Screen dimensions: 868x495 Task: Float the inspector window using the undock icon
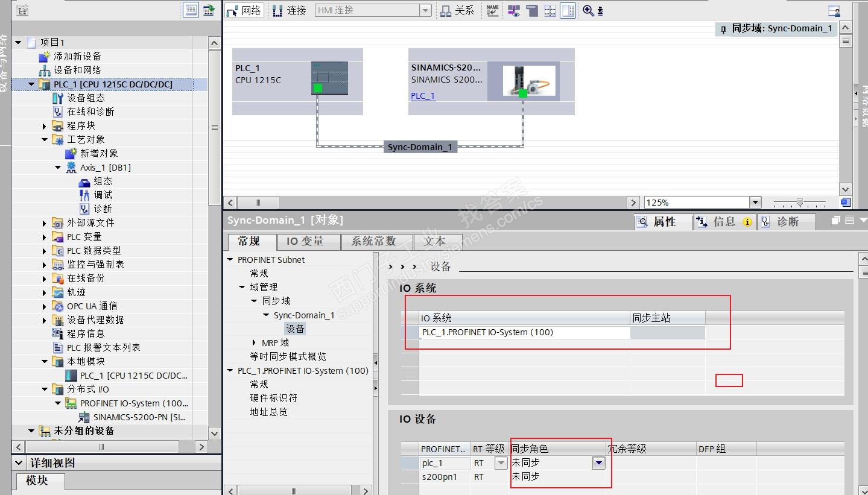(x=835, y=221)
